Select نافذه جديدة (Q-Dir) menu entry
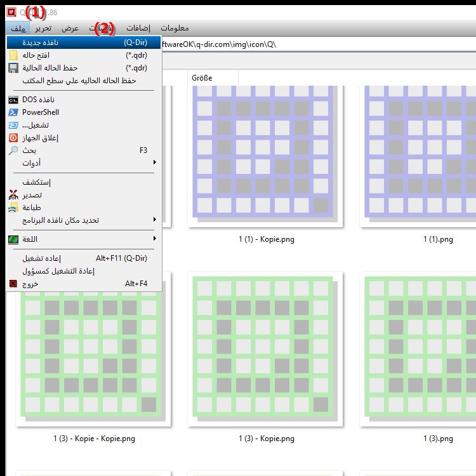 coord(84,43)
